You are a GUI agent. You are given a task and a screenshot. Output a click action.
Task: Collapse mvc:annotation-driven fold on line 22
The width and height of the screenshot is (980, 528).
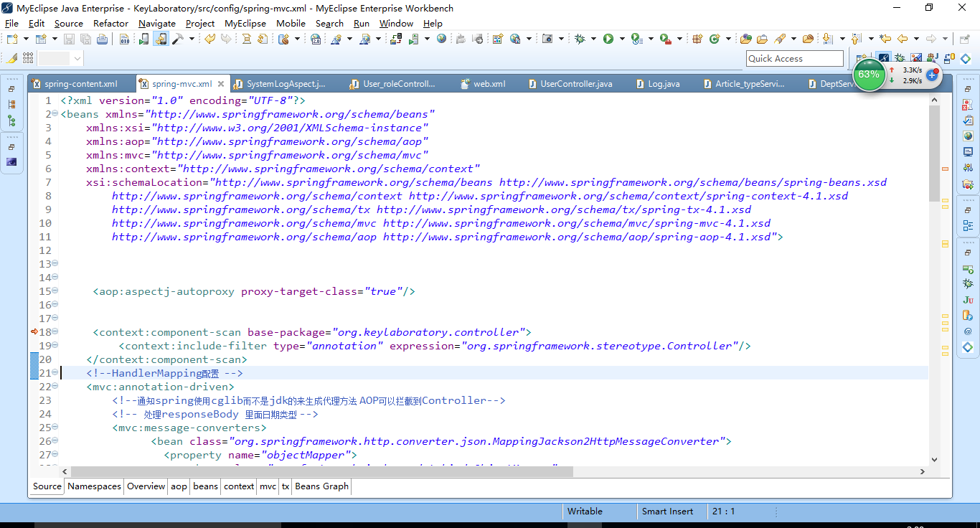tap(55, 386)
